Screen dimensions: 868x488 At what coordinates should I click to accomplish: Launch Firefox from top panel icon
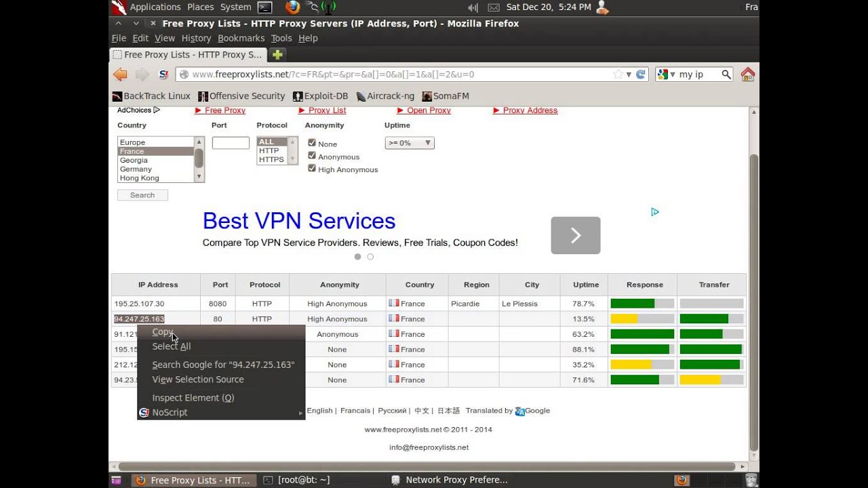coord(292,7)
